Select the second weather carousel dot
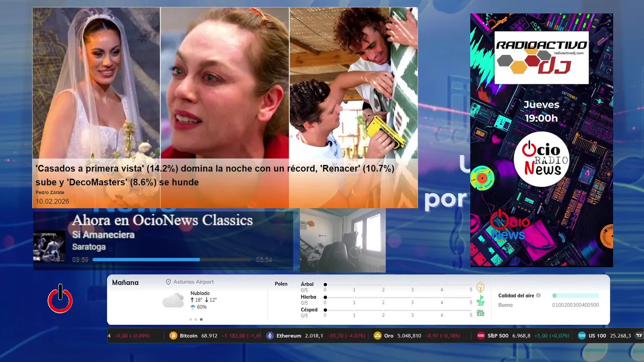Viewport: 644px width, 362px height. [196, 319]
